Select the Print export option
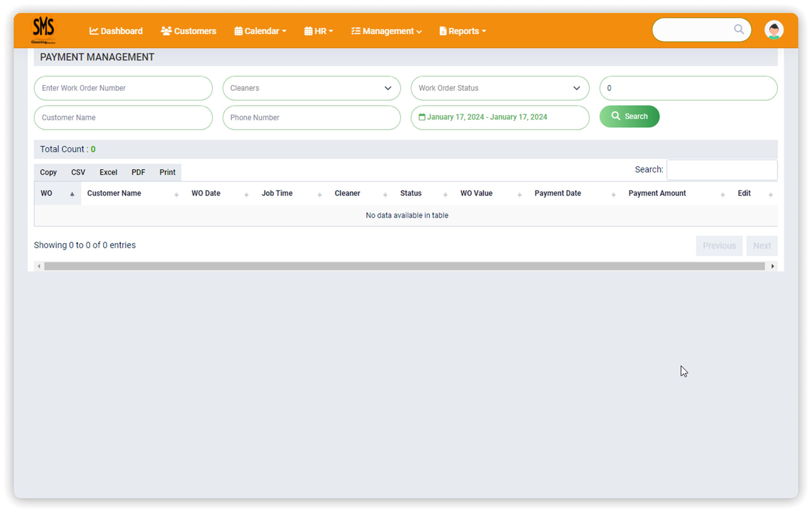 click(x=167, y=172)
